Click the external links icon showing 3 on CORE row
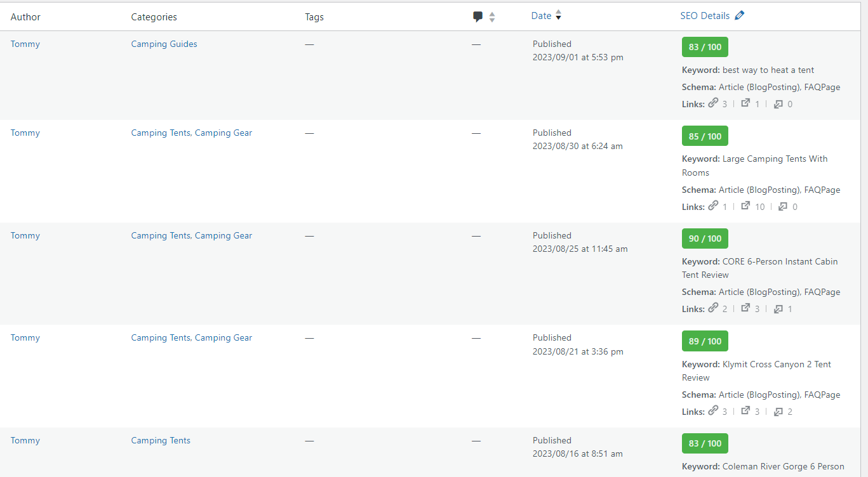 point(747,308)
